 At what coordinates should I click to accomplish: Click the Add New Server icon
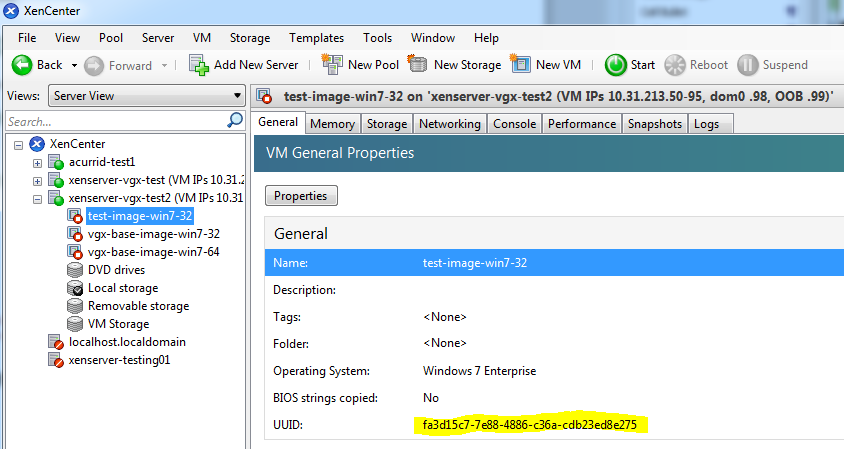(199, 65)
